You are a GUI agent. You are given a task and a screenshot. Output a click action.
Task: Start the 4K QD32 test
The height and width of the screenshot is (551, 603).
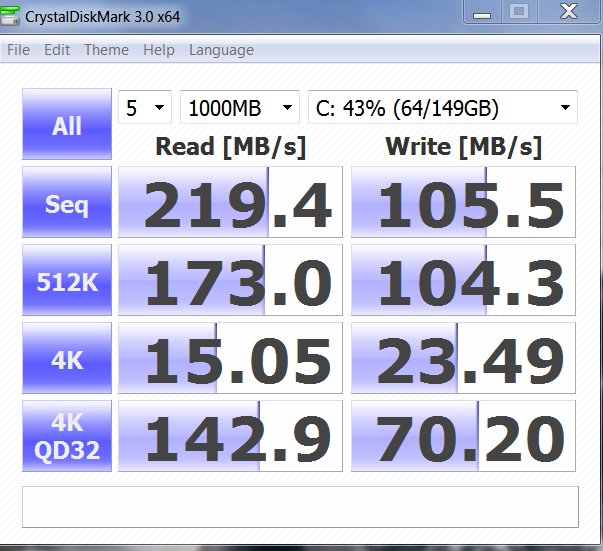click(x=67, y=436)
